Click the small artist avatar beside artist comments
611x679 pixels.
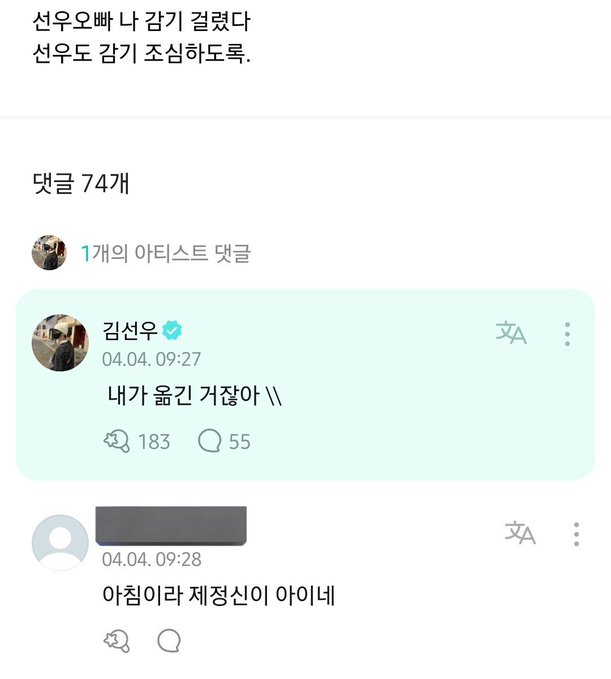(49, 253)
